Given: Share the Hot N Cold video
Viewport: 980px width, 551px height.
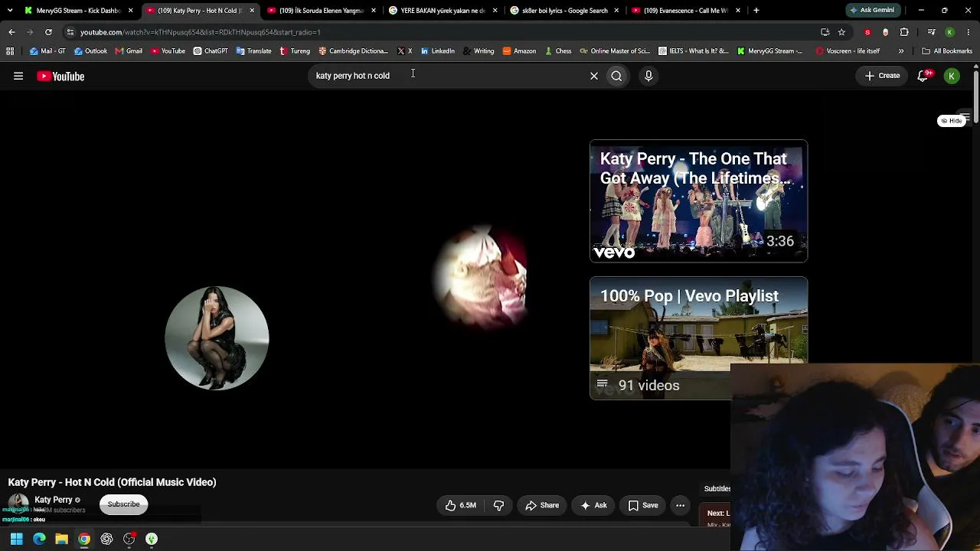Looking at the screenshot, I should click(x=542, y=505).
